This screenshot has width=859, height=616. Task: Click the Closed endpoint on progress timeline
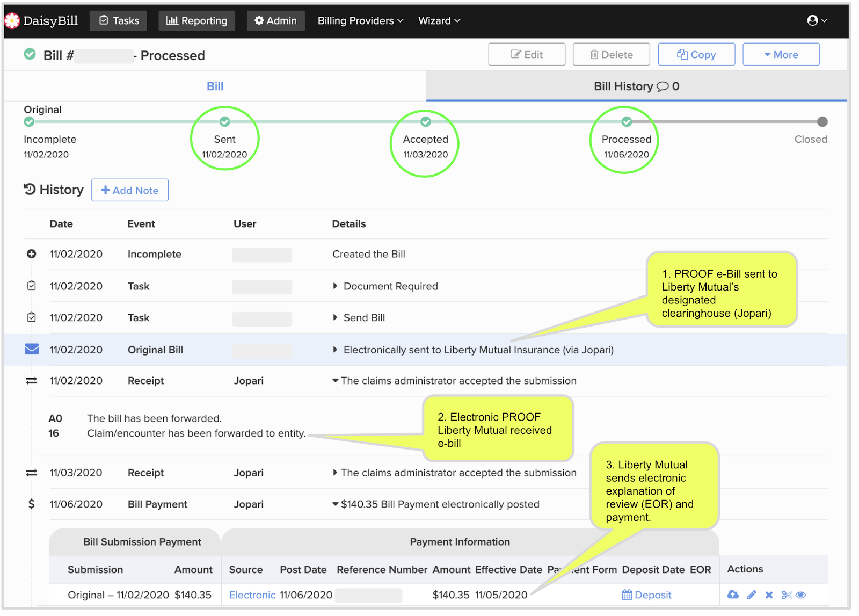[822, 122]
